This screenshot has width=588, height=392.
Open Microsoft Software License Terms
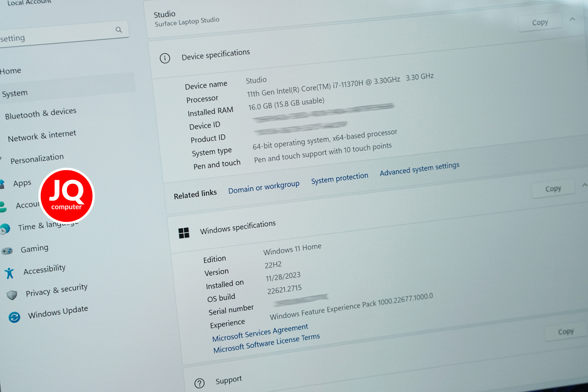click(266, 343)
